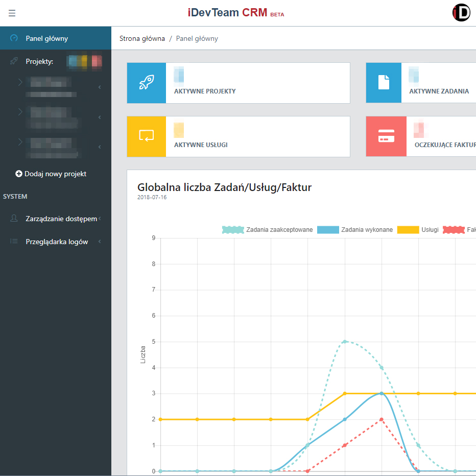
Task: Expand the Przeglądarka logów submenu arrow
Action: point(100,242)
